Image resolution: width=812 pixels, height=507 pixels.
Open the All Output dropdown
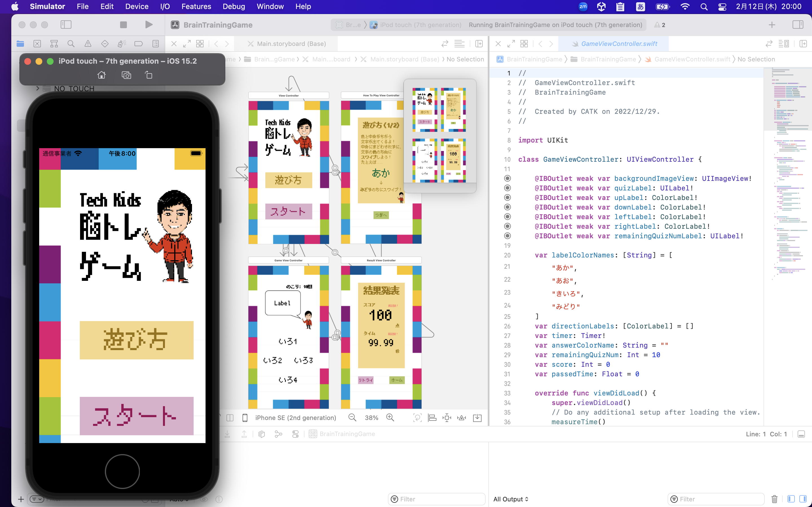click(511, 499)
